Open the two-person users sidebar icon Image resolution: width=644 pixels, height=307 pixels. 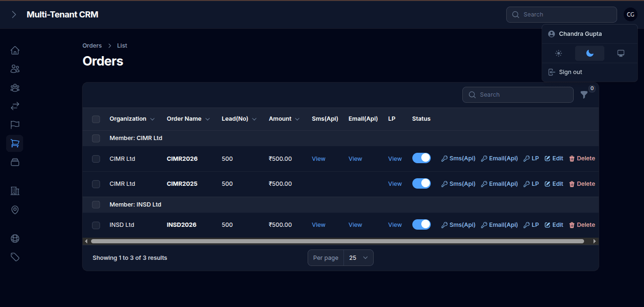tap(15, 69)
